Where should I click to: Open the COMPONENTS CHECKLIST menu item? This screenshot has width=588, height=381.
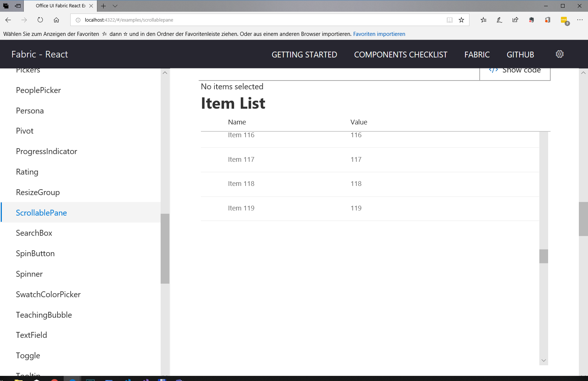click(400, 54)
